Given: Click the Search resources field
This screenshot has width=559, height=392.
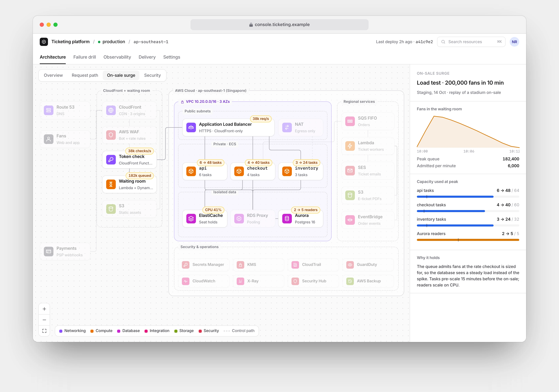Looking at the screenshot, I should (471, 42).
